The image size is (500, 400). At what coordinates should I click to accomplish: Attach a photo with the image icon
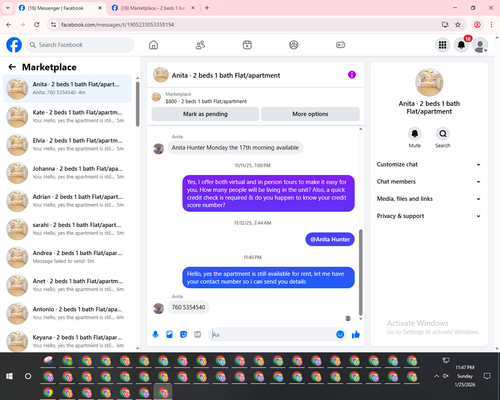[x=169, y=334]
